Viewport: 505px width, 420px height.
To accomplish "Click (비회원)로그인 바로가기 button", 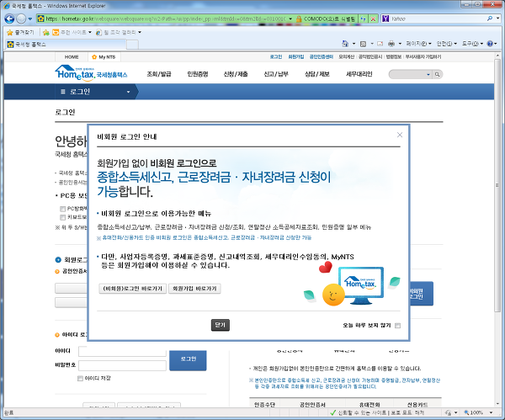I will click(x=133, y=288).
